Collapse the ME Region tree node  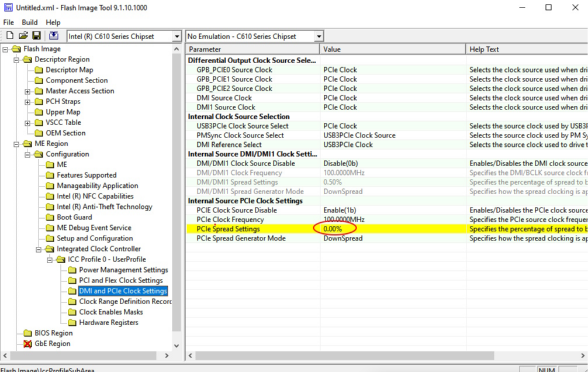pyautogui.click(x=16, y=144)
